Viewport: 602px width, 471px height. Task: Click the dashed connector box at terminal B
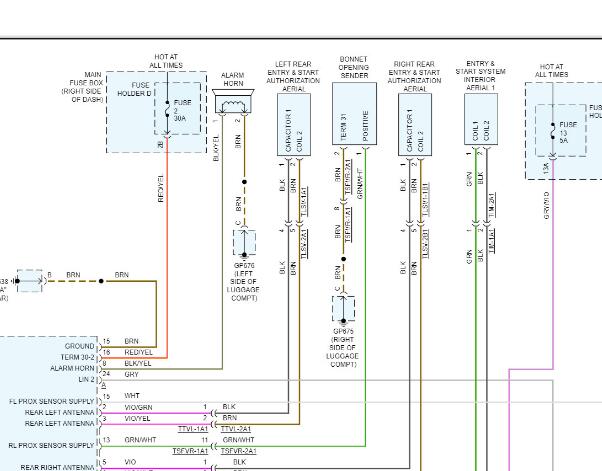pos(30,281)
